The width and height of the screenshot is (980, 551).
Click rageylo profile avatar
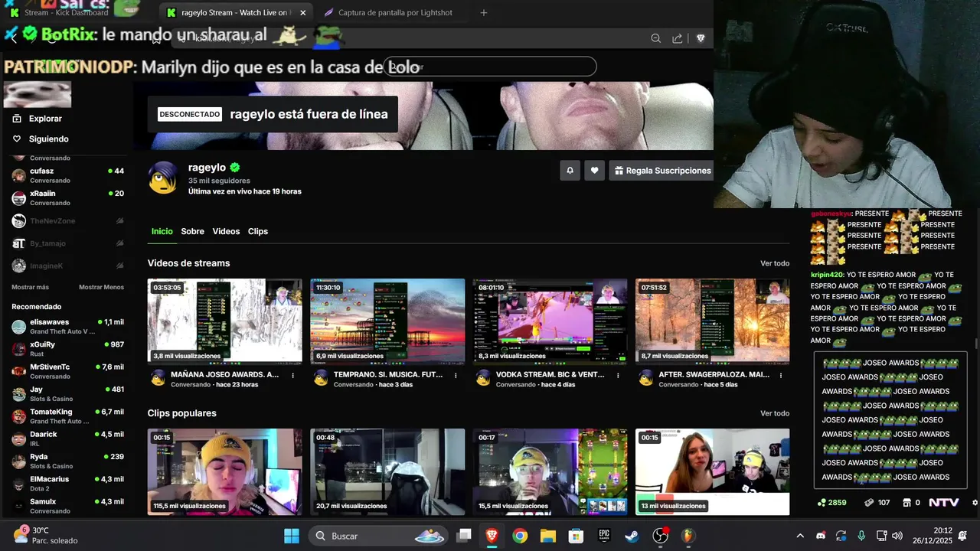pos(163,178)
